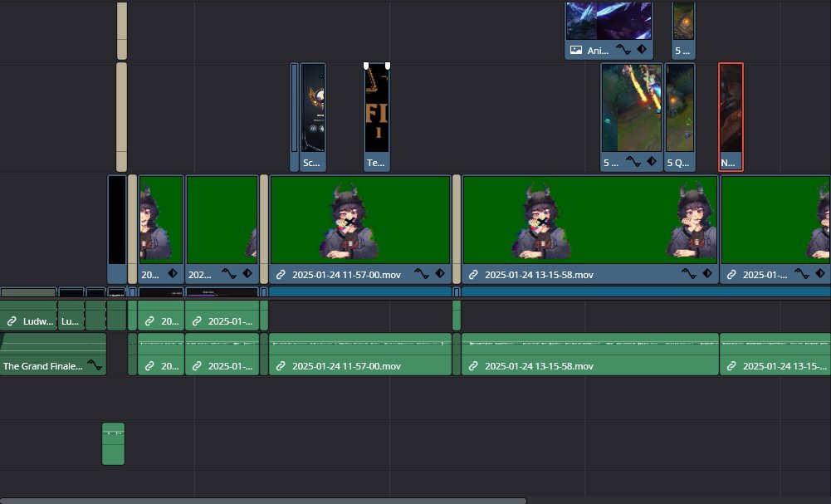Click link icon on 11-57-00.mov video clip
Screen dimensions: 831x504
281,275
